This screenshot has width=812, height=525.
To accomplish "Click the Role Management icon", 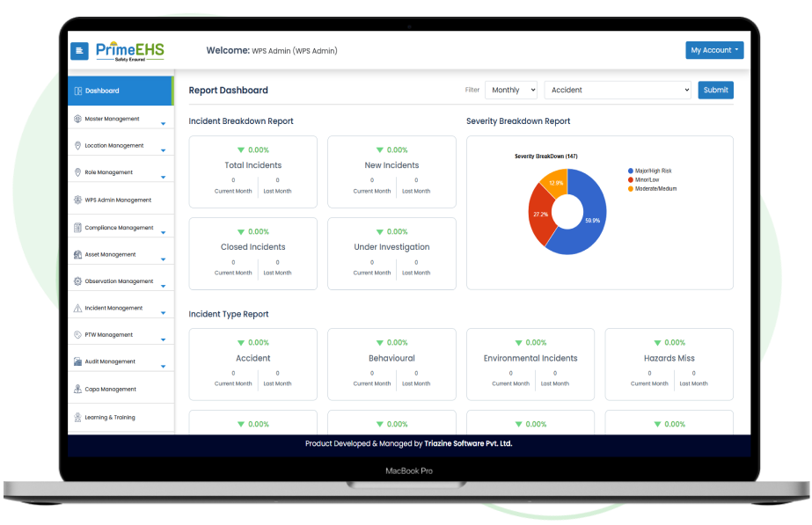I will 77,172.
